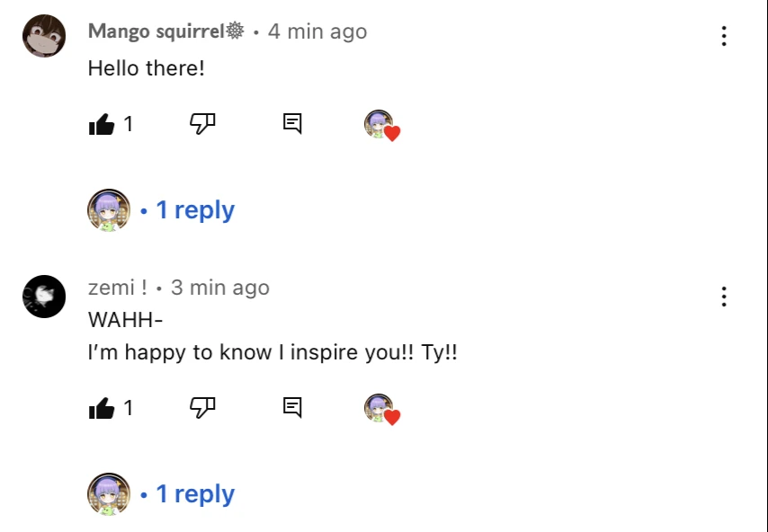Open the action menu for Mango squirrel's comment
Screen dimensions: 768x532
pos(724,36)
